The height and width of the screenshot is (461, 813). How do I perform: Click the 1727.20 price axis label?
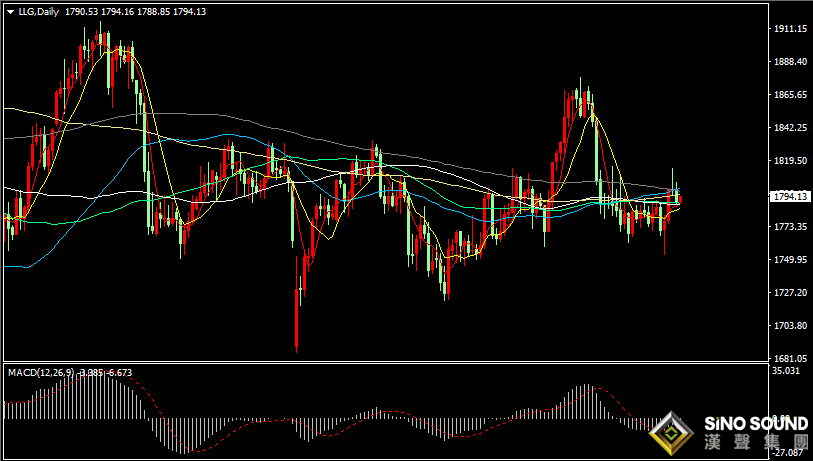pyautogui.click(x=790, y=293)
